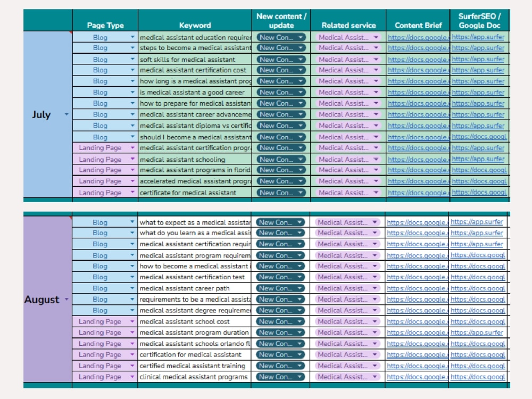The height and width of the screenshot is (399, 532).
Task: Select keyword cell 'clinical medical assistant programs'
Action: [194, 377]
